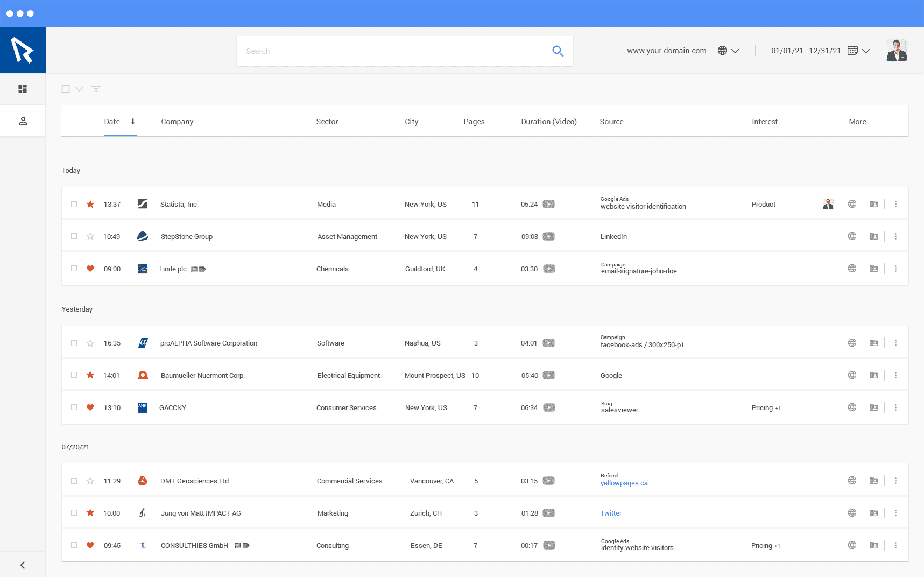924x577 pixels.
Task: Open the user profile photo in header
Action: pyautogui.click(x=897, y=51)
